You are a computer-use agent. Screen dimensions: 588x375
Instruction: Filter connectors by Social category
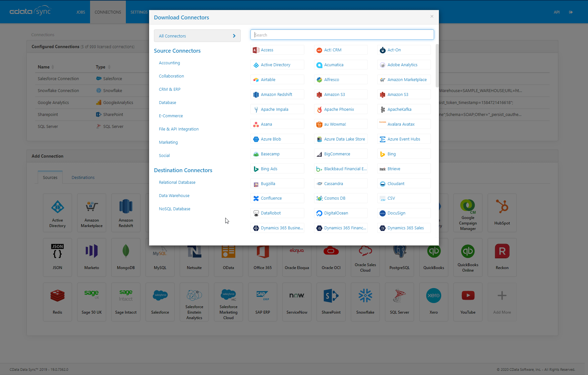point(164,156)
